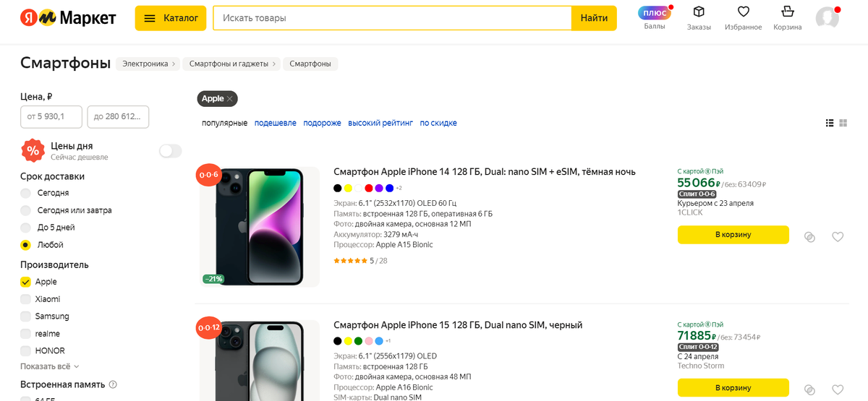Switch to list view layout

(x=830, y=123)
